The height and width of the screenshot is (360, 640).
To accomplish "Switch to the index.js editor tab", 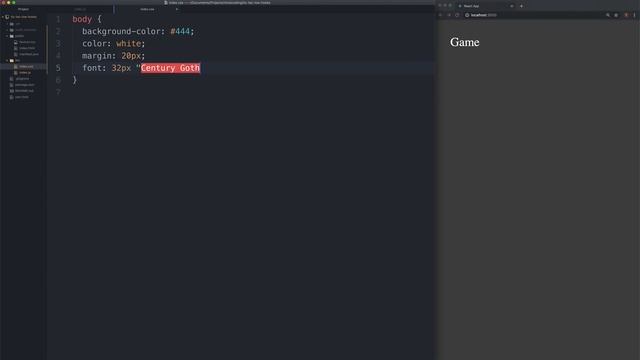I will tap(80, 9).
